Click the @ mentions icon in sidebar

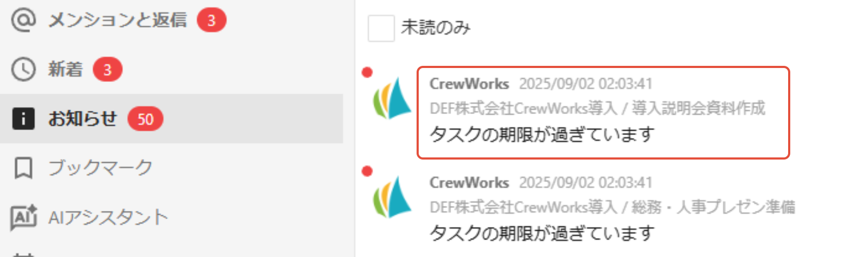24,20
